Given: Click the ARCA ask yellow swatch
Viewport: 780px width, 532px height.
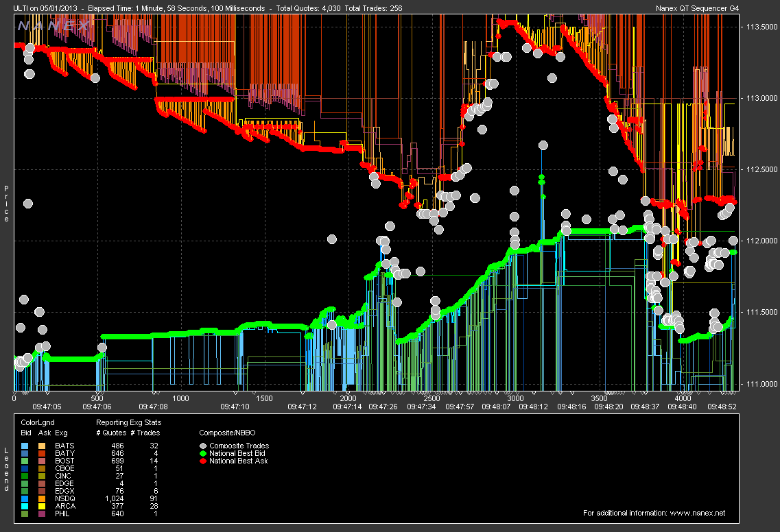Looking at the screenshot, I should (43, 506).
